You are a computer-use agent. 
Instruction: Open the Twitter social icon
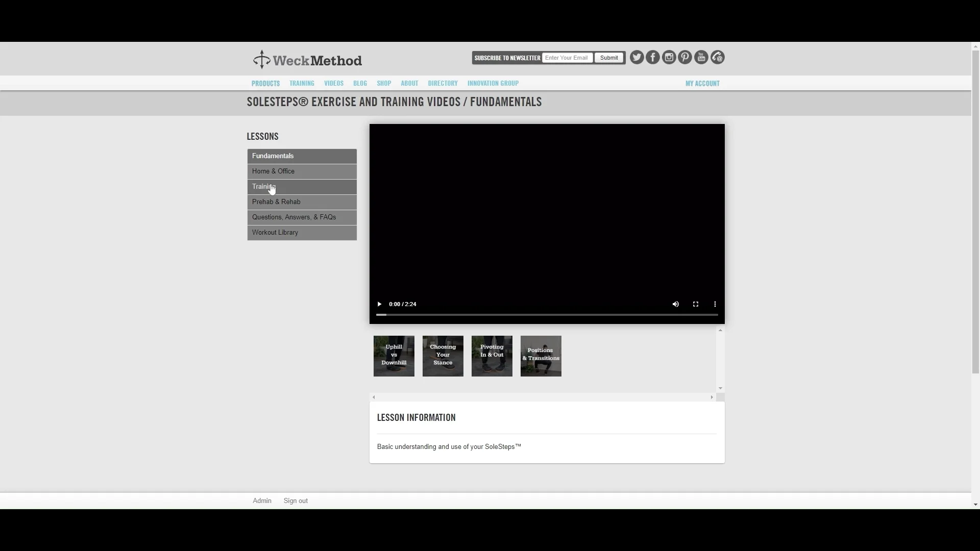click(x=636, y=57)
